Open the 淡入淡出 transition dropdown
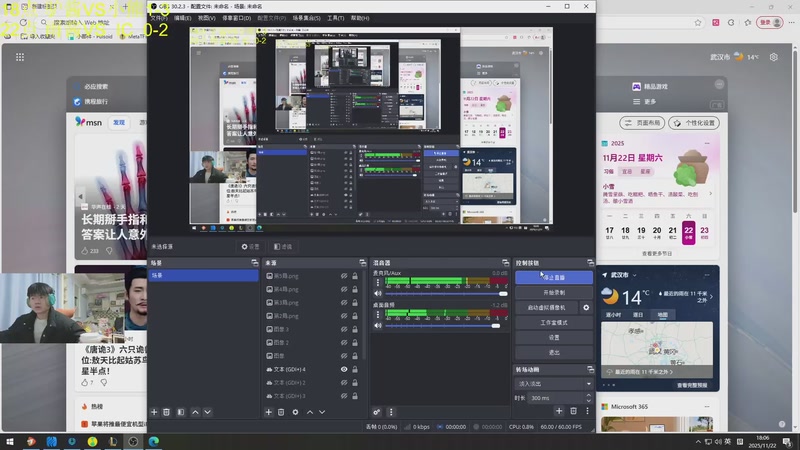The height and width of the screenshot is (450, 800). 554,384
